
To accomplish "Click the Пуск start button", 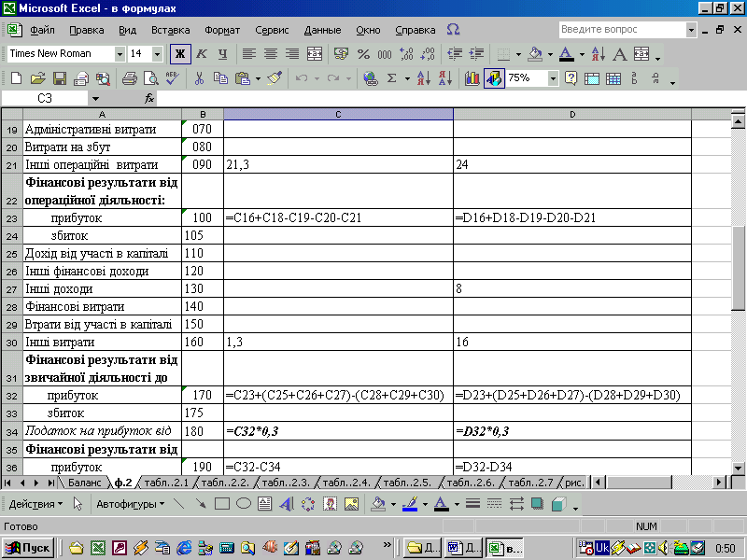I will click(x=28, y=548).
